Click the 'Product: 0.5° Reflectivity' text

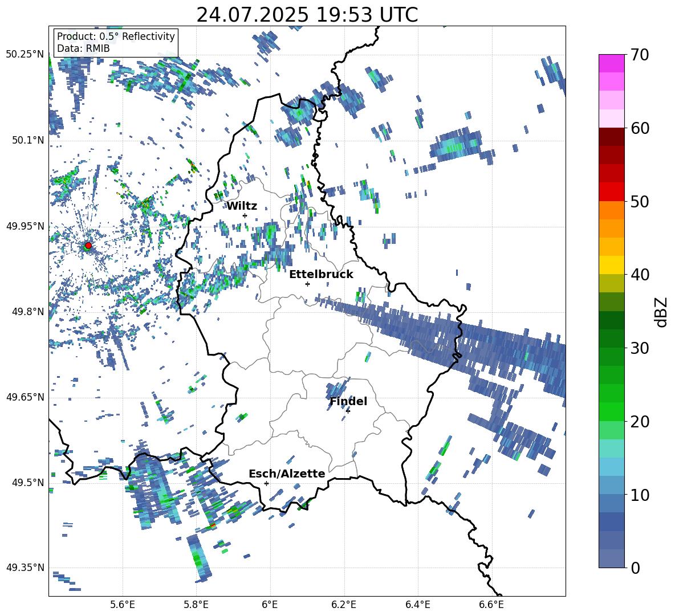click(116, 36)
